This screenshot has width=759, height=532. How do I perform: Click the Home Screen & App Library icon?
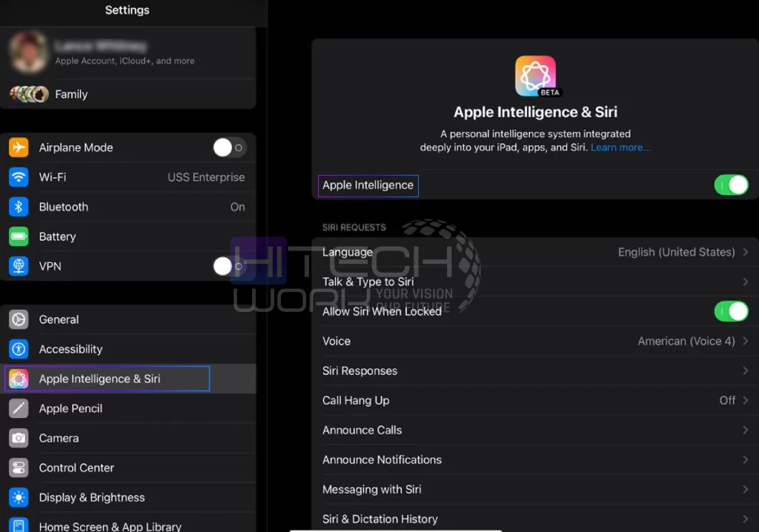click(19, 525)
